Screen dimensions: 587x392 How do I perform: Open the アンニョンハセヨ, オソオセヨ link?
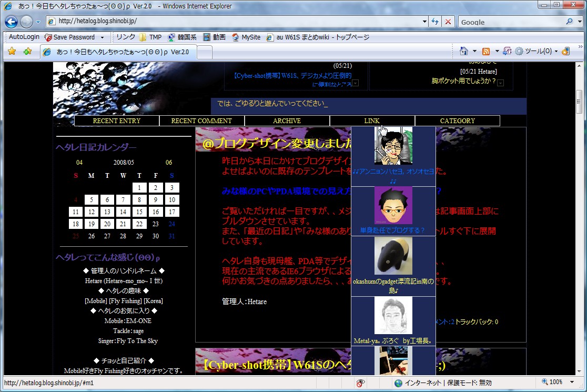[x=393, y=176]
